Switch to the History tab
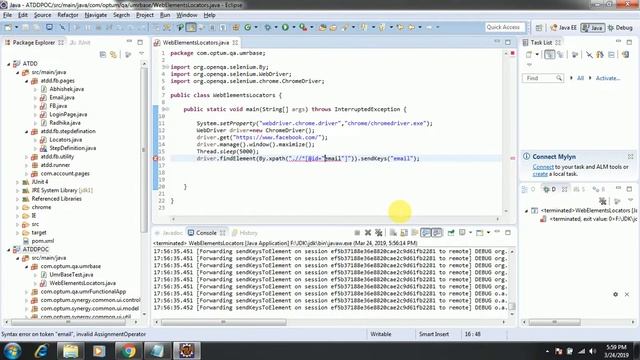The image size is (640, 360). tap(245, 233)
